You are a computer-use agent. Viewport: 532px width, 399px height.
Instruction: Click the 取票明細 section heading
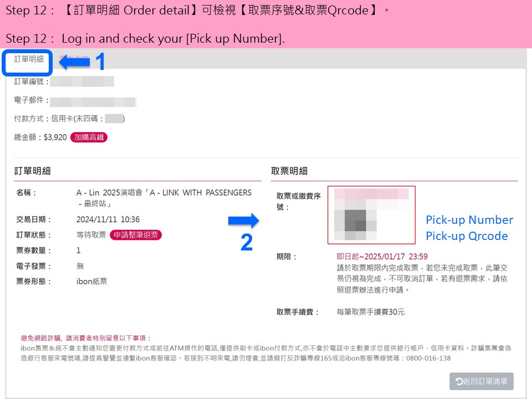[x=289, y=171]
